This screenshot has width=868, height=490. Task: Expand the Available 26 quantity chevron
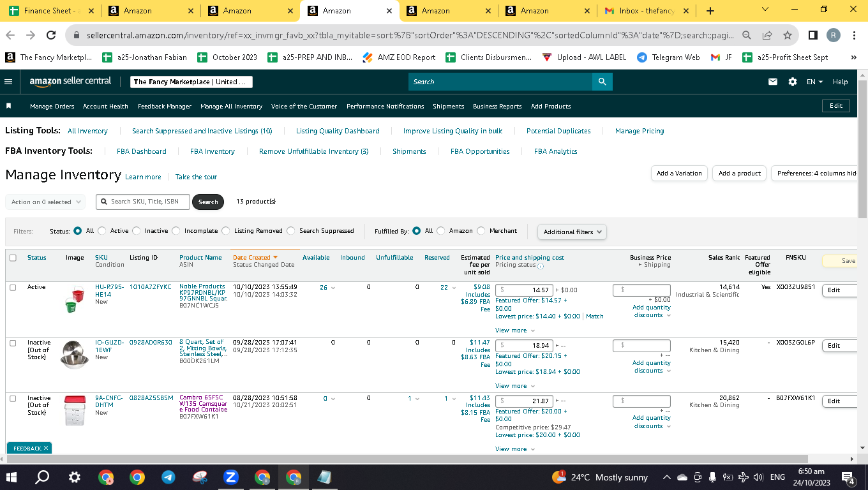coord(333,288)
